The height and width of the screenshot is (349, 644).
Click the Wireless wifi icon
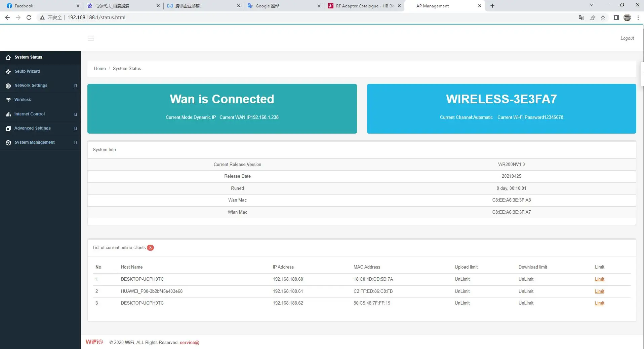(8, 100)
